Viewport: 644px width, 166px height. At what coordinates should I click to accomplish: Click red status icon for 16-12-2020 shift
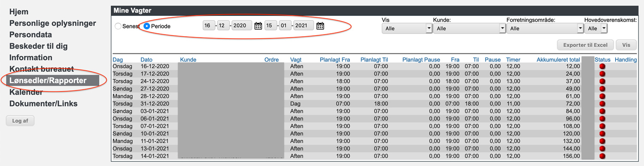tap(602, 66)
